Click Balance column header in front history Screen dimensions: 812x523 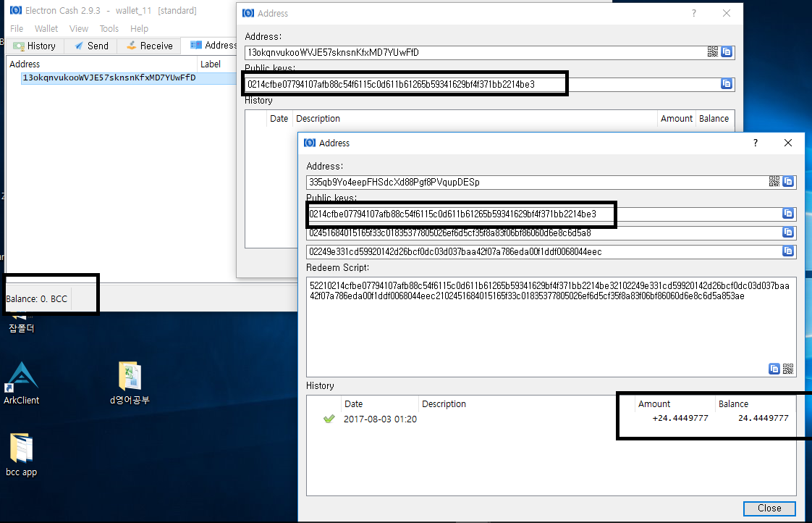(x=755, y=403)
